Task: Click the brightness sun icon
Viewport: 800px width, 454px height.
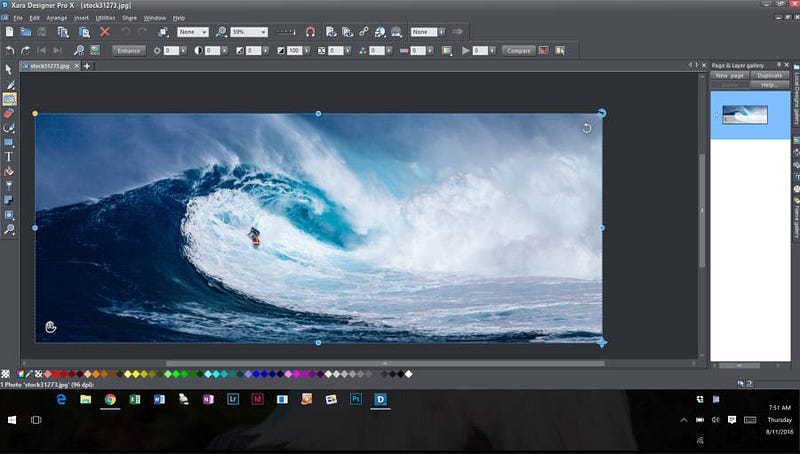Action: point(157,51)
